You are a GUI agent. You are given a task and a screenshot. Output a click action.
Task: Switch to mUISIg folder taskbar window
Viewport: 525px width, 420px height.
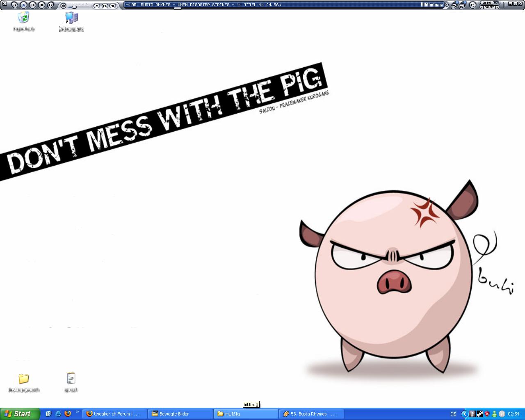[246, 414]
